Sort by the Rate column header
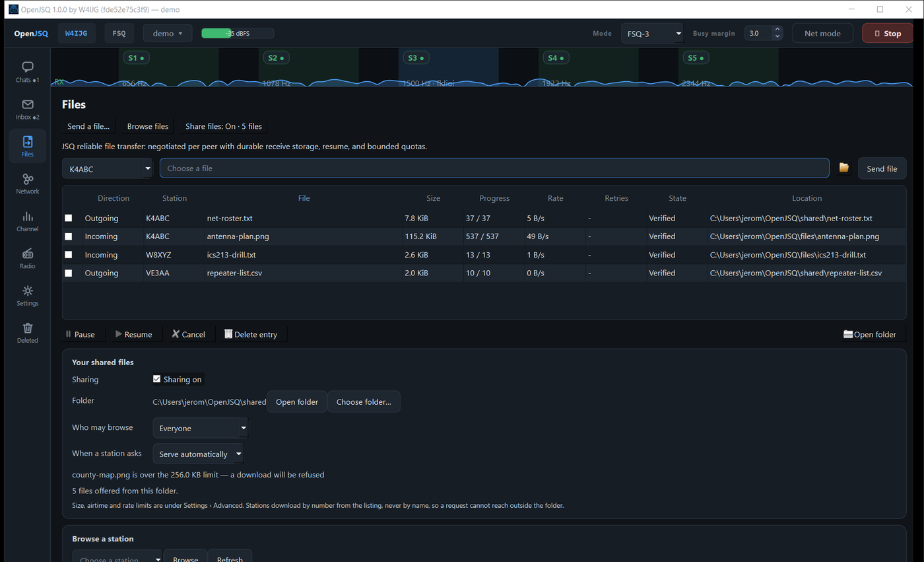The width and height of the screenshot is (924, 562). (555, 198)
